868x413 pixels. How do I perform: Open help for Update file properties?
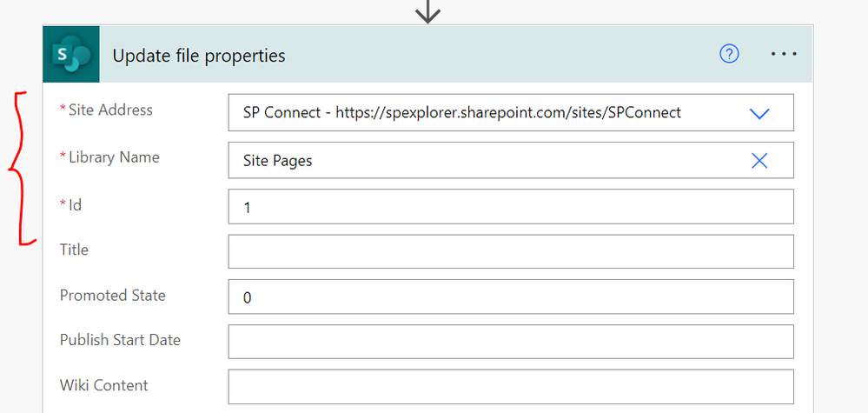[x=729, y=54]
